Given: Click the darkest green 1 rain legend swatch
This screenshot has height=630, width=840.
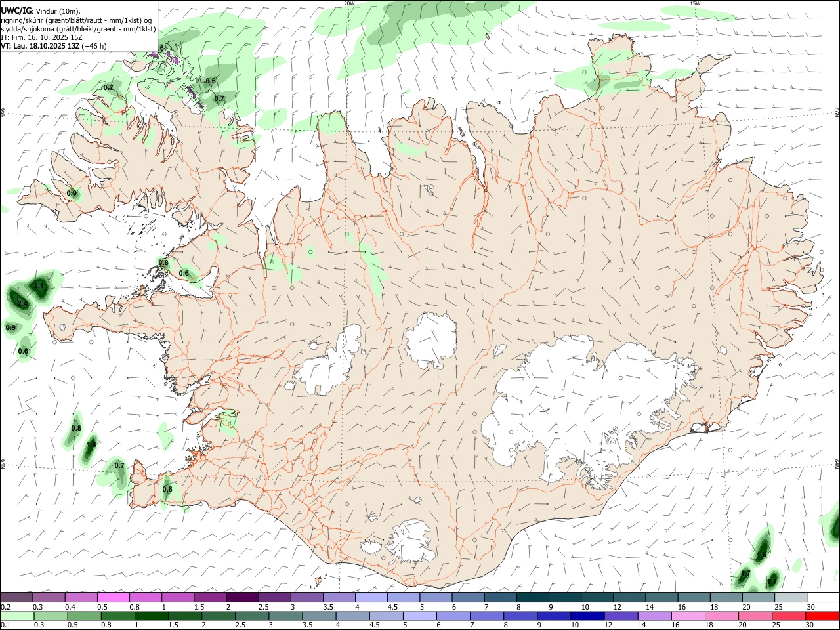Looking at the screenshot, I should pyautogui.click(x=152, y=616).
